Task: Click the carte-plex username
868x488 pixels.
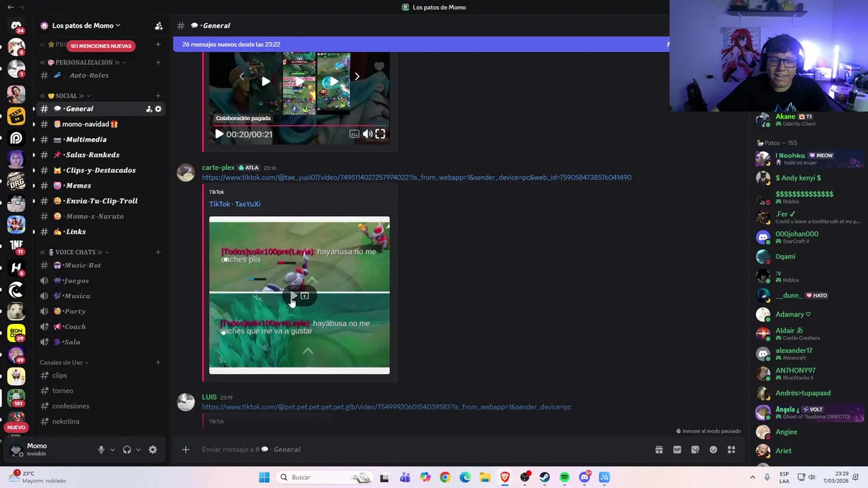Action: (218, 167)
